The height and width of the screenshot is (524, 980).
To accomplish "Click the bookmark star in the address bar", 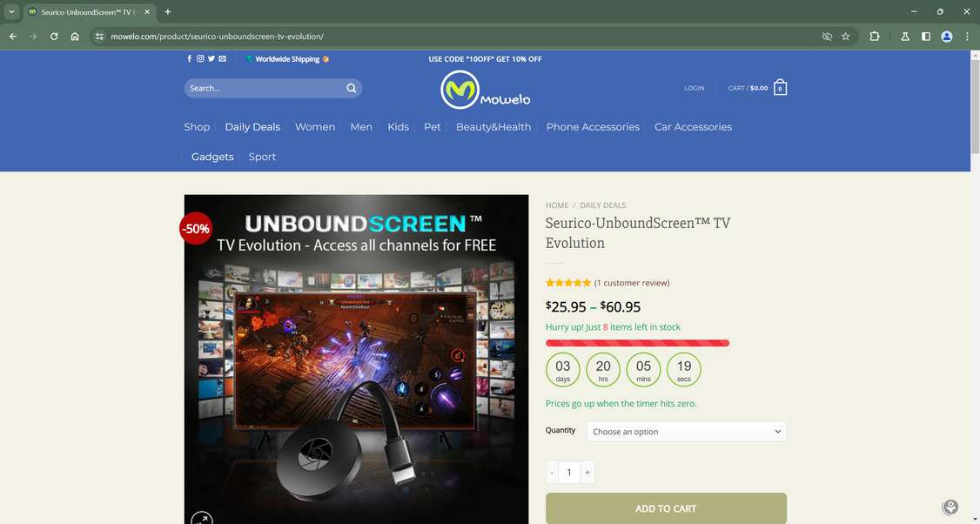I will point(845,37).
